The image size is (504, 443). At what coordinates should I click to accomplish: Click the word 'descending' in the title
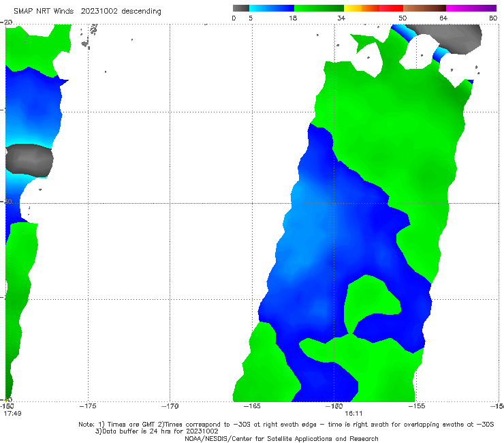(142, 12)
